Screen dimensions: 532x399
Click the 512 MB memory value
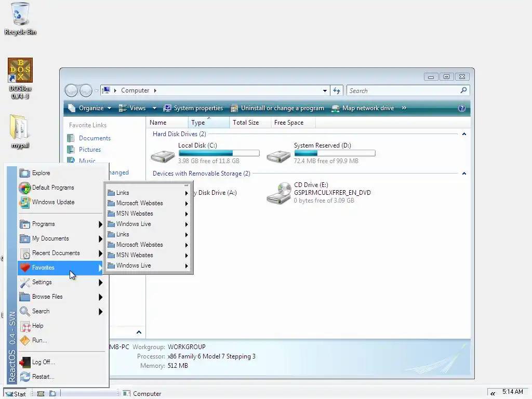point(178,366)
